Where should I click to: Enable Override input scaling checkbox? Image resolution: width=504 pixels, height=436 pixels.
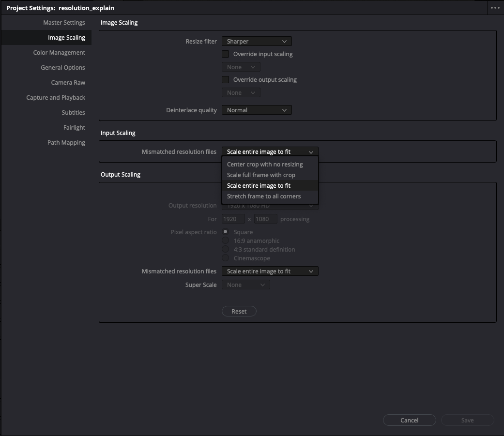pos(226,54)
